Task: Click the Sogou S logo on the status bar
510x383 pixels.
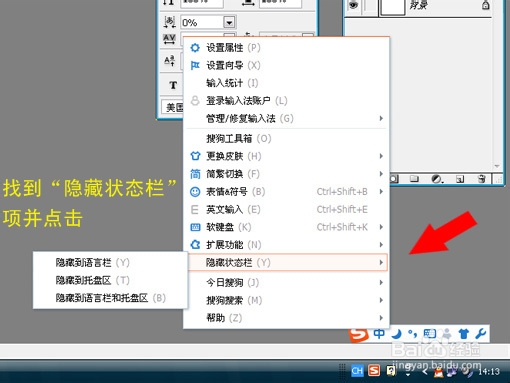Action: [x=359, y=335]
